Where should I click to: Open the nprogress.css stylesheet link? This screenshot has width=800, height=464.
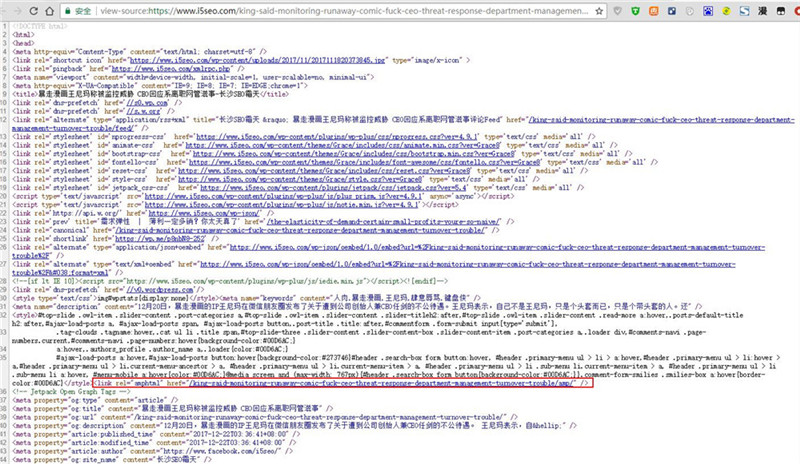[337, 137]
